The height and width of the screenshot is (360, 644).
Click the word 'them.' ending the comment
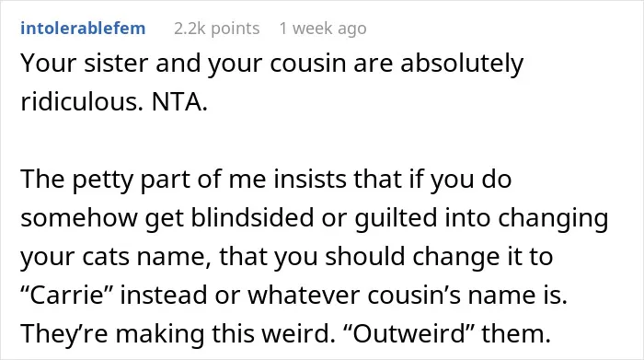[x=516, y=333]
